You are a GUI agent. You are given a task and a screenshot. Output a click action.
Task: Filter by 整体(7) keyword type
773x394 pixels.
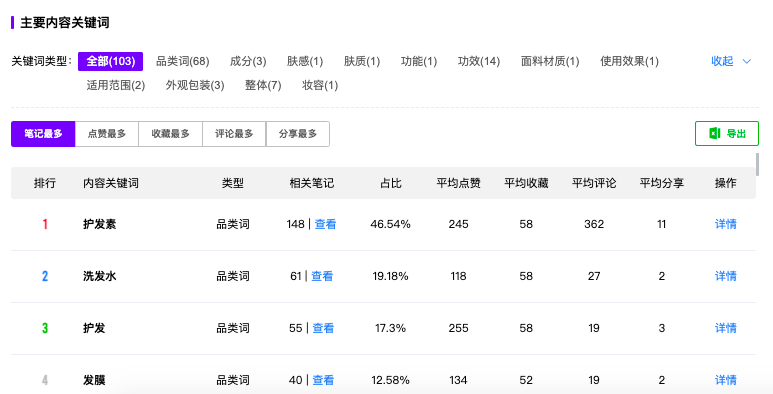(x=263, y=85)
